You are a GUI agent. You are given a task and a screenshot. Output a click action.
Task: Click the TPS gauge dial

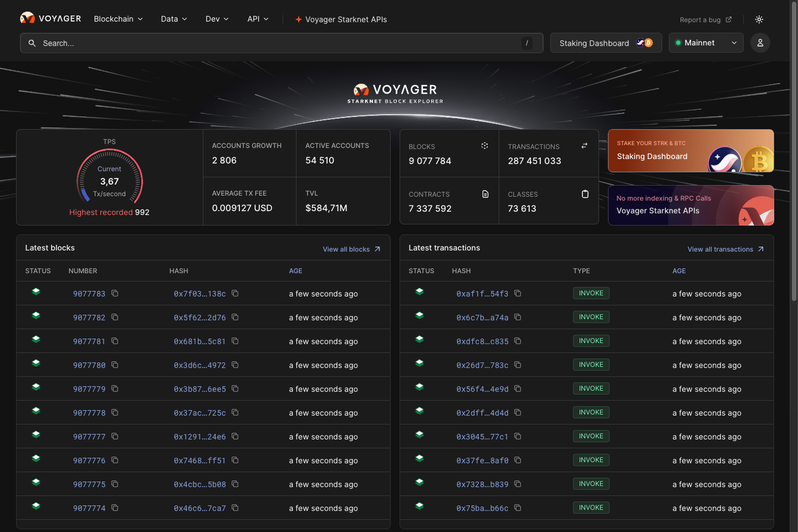(110, 177)
